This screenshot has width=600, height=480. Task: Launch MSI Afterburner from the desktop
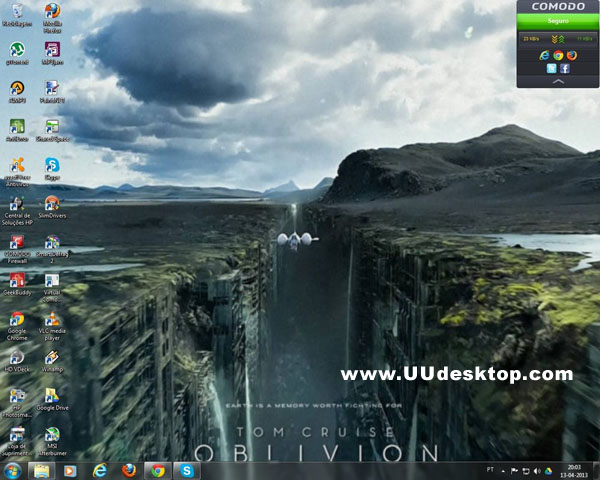52,441
